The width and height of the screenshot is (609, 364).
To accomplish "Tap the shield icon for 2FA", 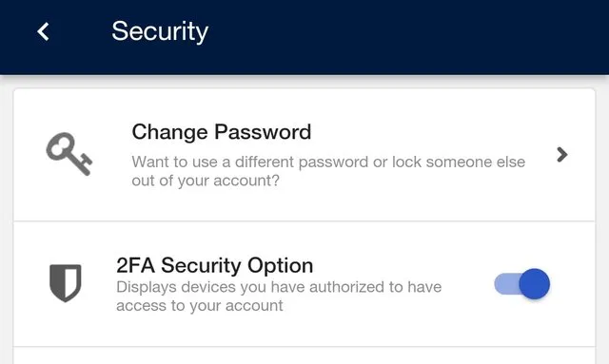I will (66, 283).
